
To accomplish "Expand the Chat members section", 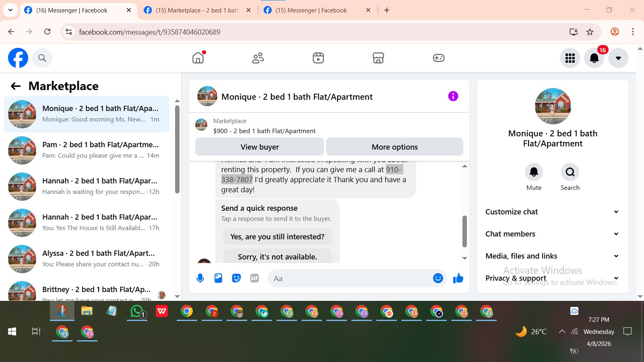I will (552, 234).
